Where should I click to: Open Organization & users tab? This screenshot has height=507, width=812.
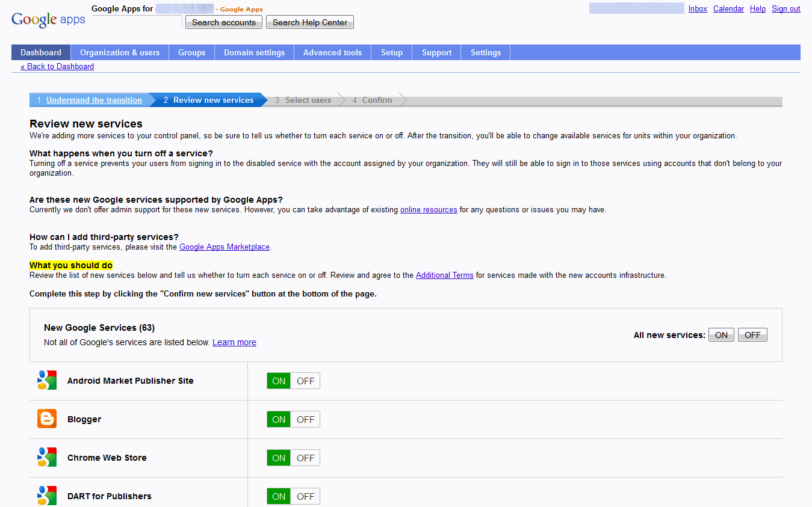(120, 52)
